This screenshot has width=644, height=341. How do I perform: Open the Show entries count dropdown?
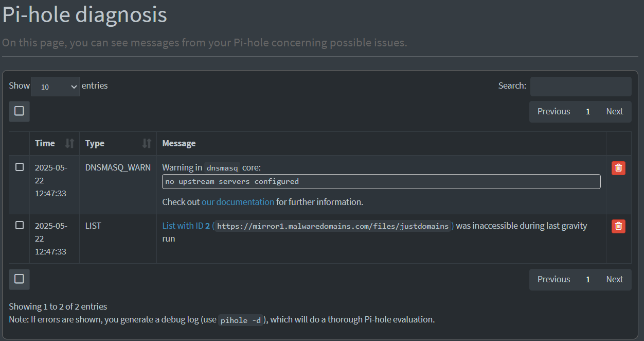tap(56, 87)
